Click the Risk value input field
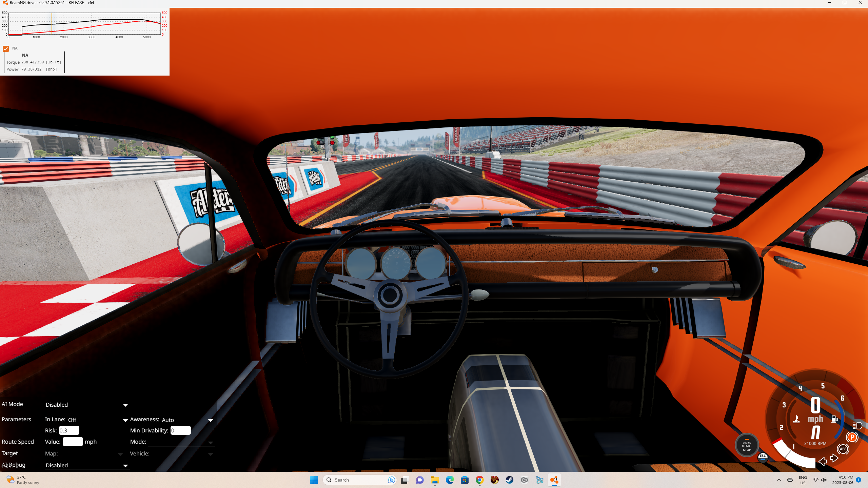Viewport: 868px width, 488px height. coord(69,430)
